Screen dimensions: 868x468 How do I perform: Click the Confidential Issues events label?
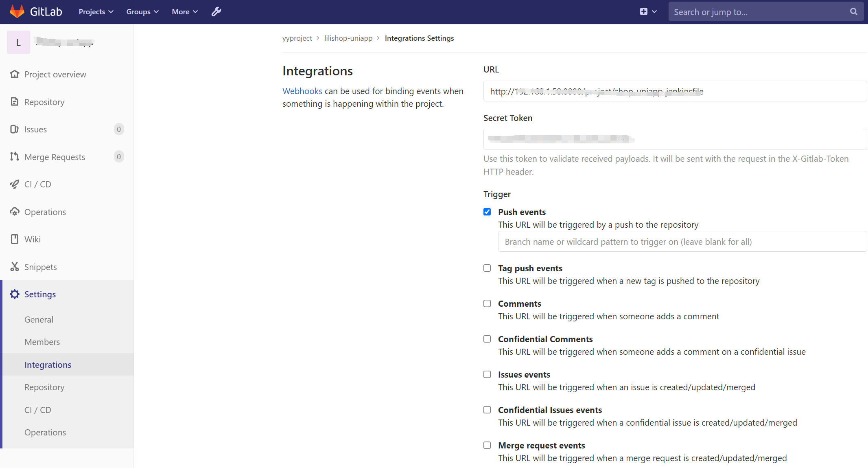coord(550,410)
